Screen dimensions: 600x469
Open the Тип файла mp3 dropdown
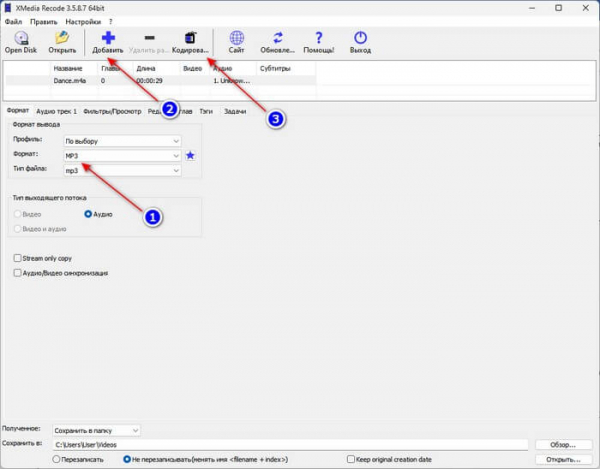click(x=122, y=170)
